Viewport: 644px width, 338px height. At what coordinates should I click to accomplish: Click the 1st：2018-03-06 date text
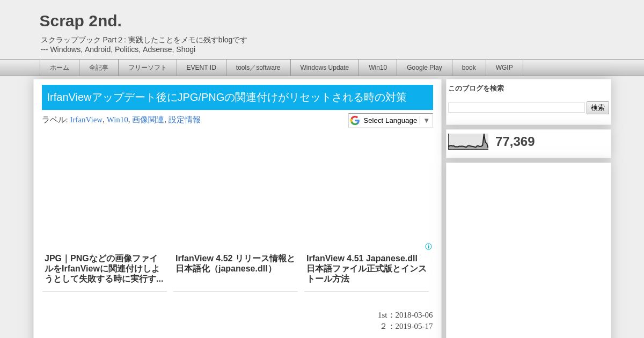click(405, 315)
